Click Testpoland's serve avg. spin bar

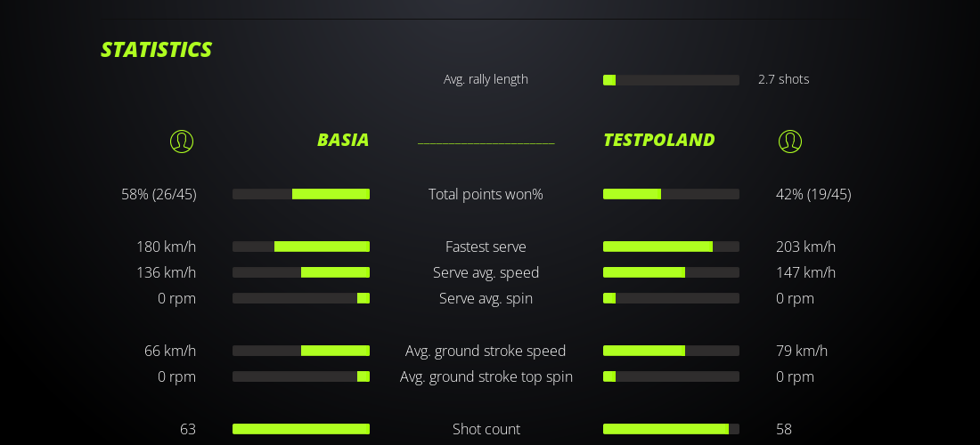(x=671, y=298)
